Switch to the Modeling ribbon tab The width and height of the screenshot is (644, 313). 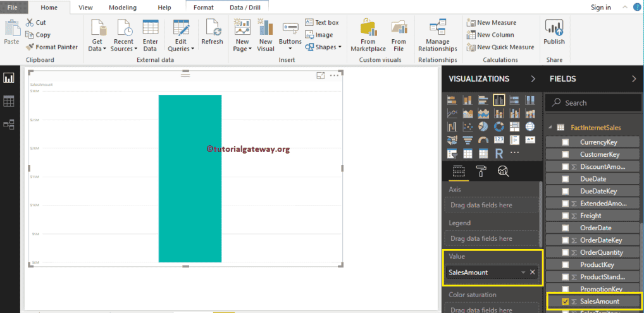122,8
